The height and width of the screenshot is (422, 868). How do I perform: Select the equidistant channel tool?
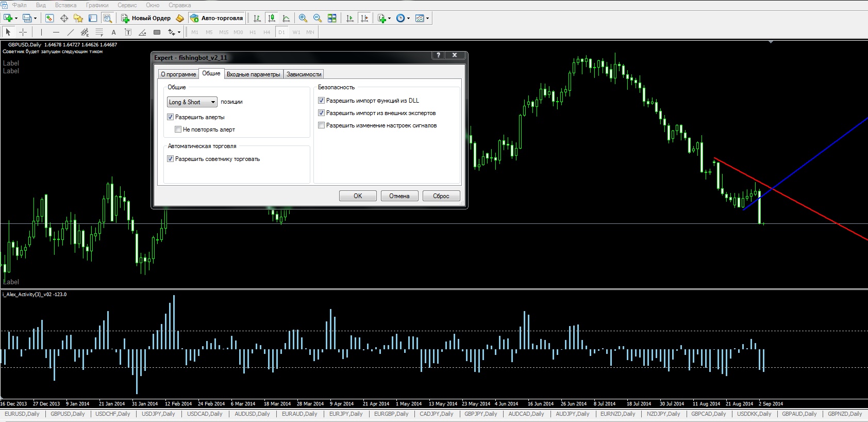85,32
